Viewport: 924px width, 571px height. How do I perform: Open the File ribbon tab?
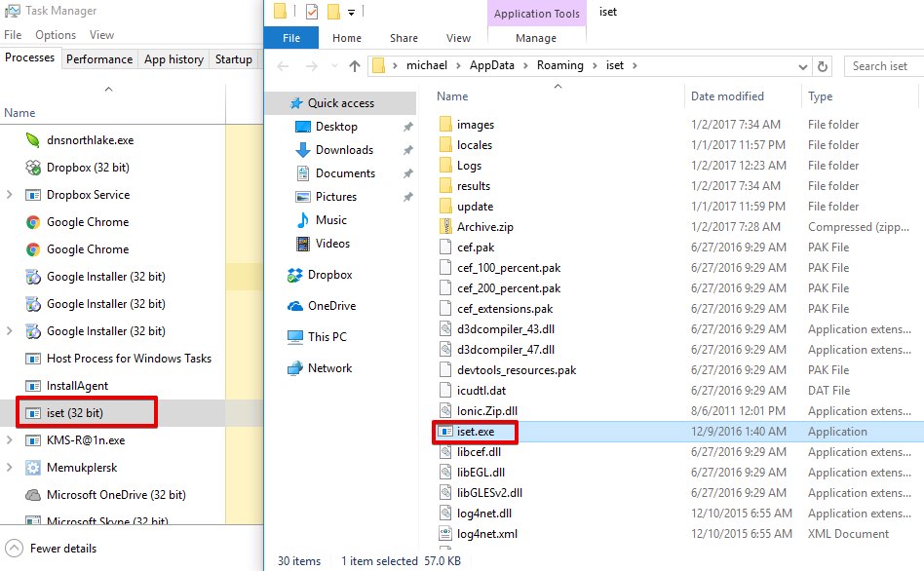[291, 38]
